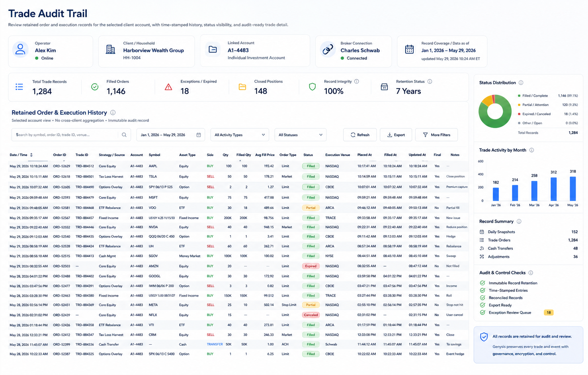Open the All Activity Types dropdown
The height and width of the screenshot is (375, 588).
tap(240, 135)
